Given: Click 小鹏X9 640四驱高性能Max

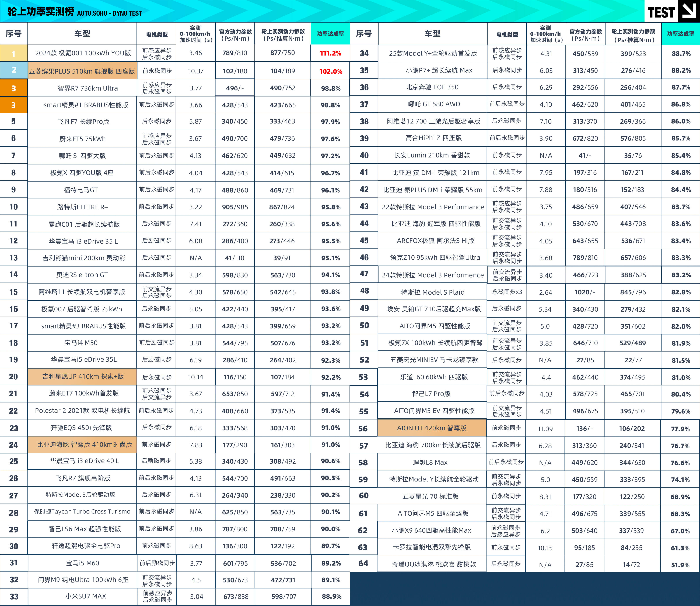Looking at the screenshot, I should (431, 530).
